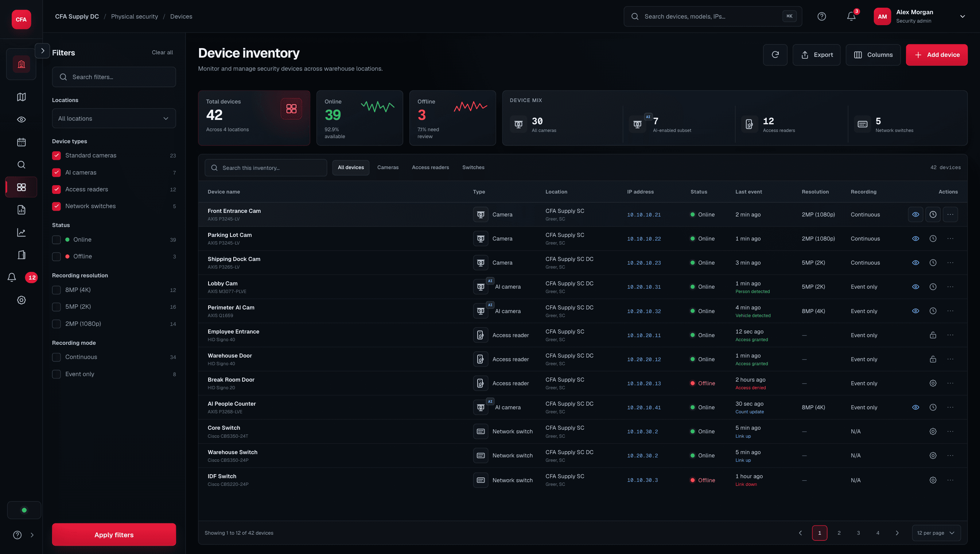
Task: Collapse the filters panel chevron
Action: (42, 51)
